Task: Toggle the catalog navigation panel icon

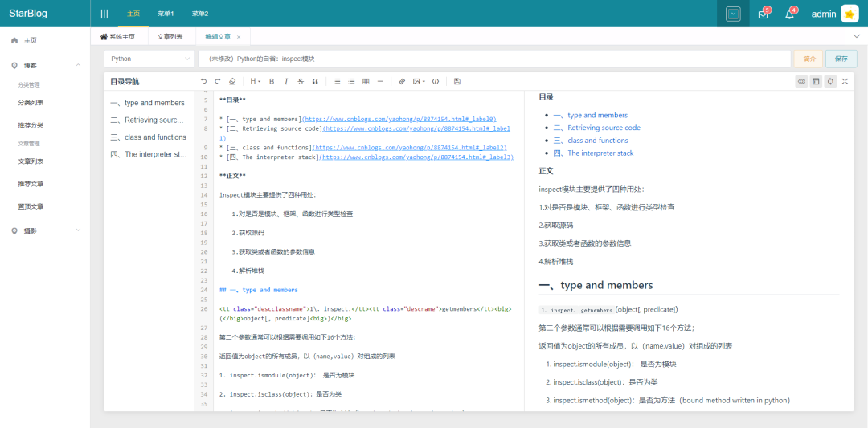Action: click(816, 81)
